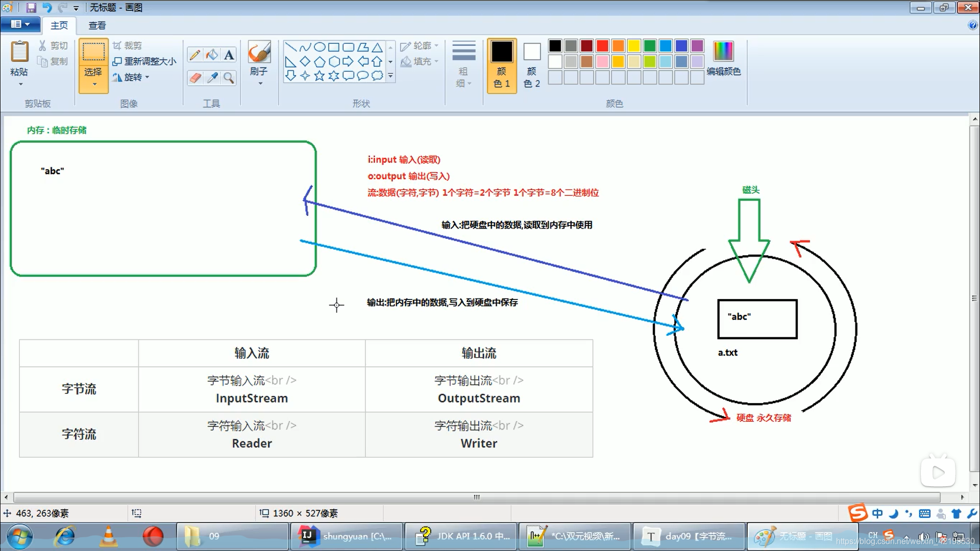Click the horizontal scrollbar thumb
Image resolution: width=980 pixels, height=551 pixels.
click(477, 497)
